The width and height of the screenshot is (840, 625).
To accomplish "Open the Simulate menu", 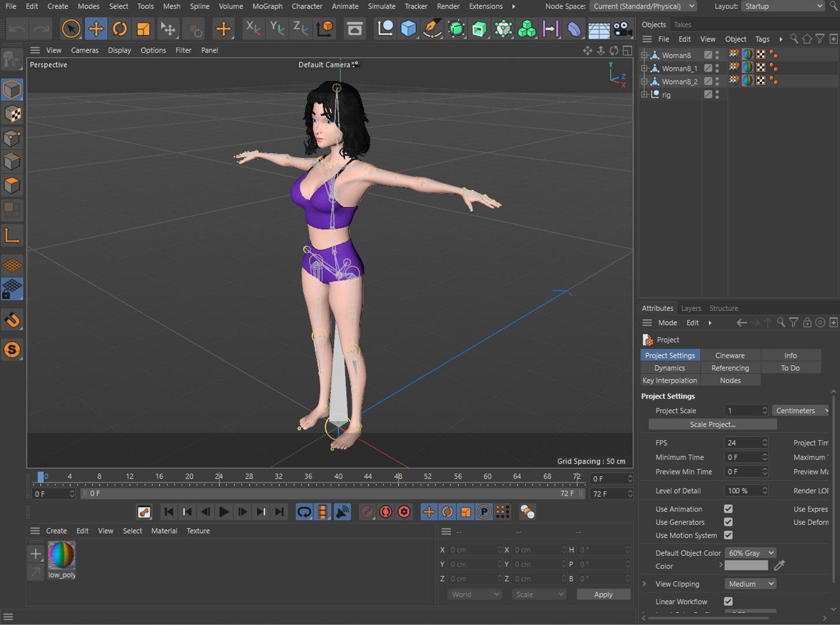I will coord(382,6).
